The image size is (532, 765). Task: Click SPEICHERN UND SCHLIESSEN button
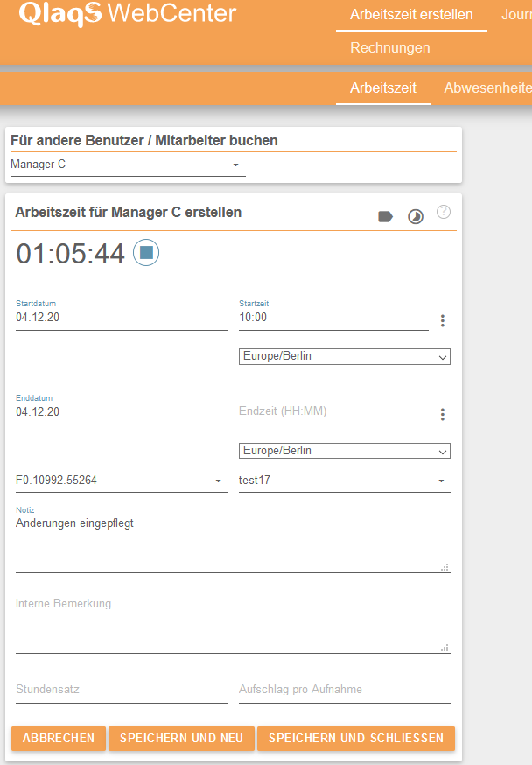click(x=356, y=738)
